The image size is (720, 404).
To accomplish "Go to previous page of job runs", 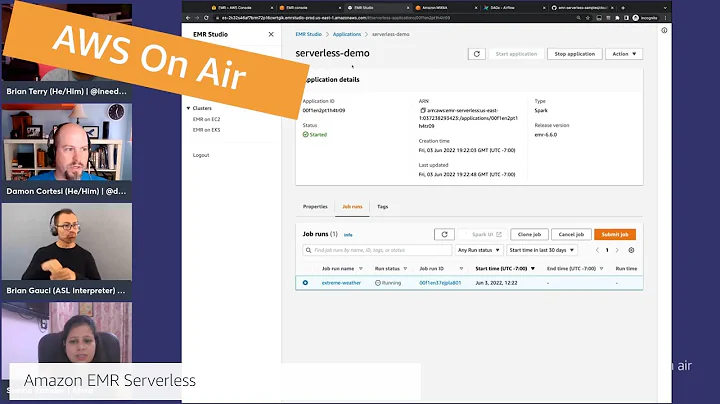I will 597,250.
